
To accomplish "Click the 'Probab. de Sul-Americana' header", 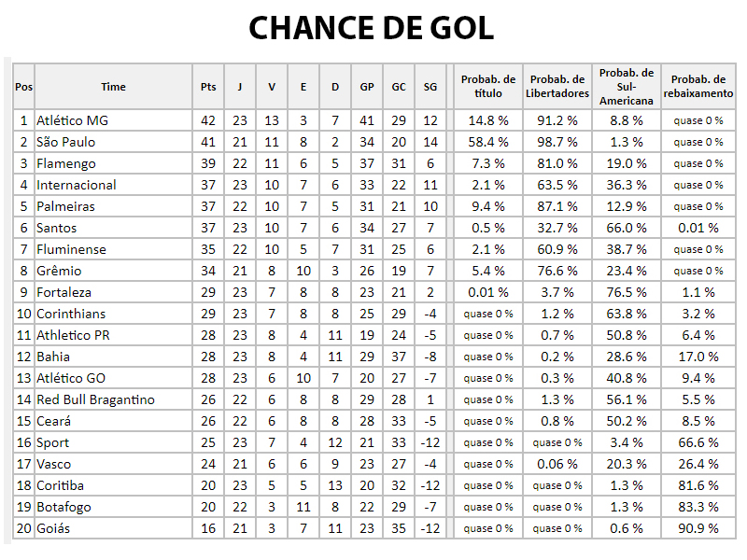I will point(627,87).
